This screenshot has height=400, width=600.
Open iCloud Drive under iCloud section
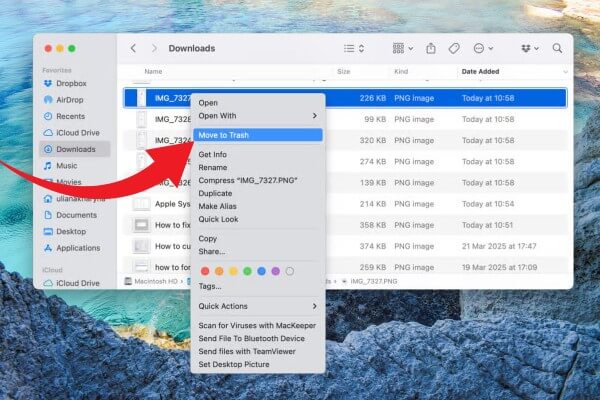point(78,283)
